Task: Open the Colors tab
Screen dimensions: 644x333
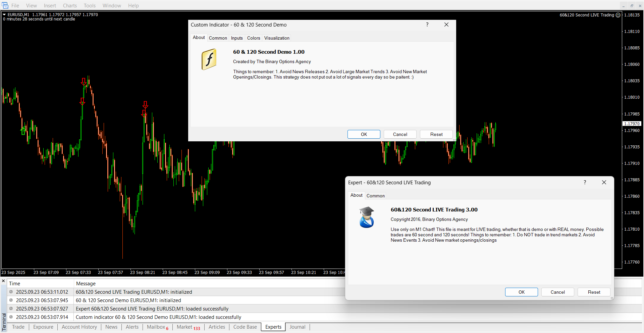Action: [254, 38]
